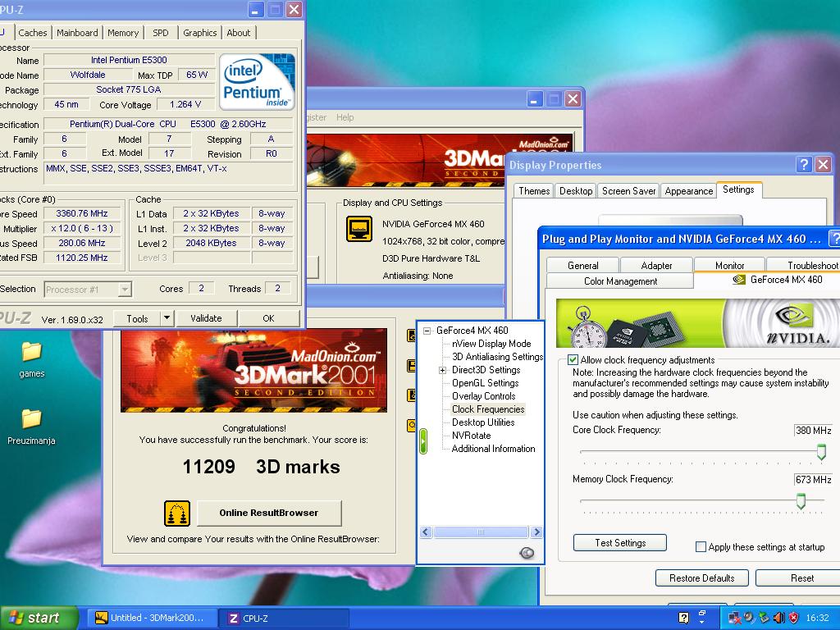
Task: Open the language bar options arrow
Action: [x=702, y=623]
